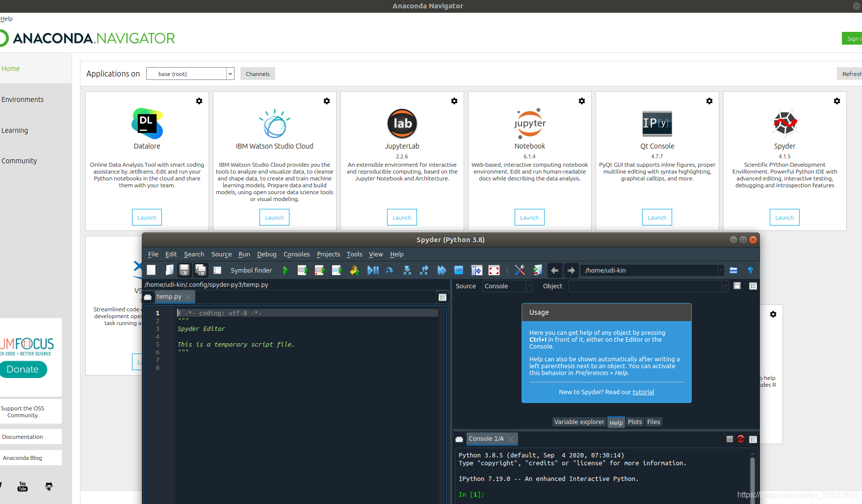
Task: Open the Spyder Projects menu
Action: (x=328, y=254)
